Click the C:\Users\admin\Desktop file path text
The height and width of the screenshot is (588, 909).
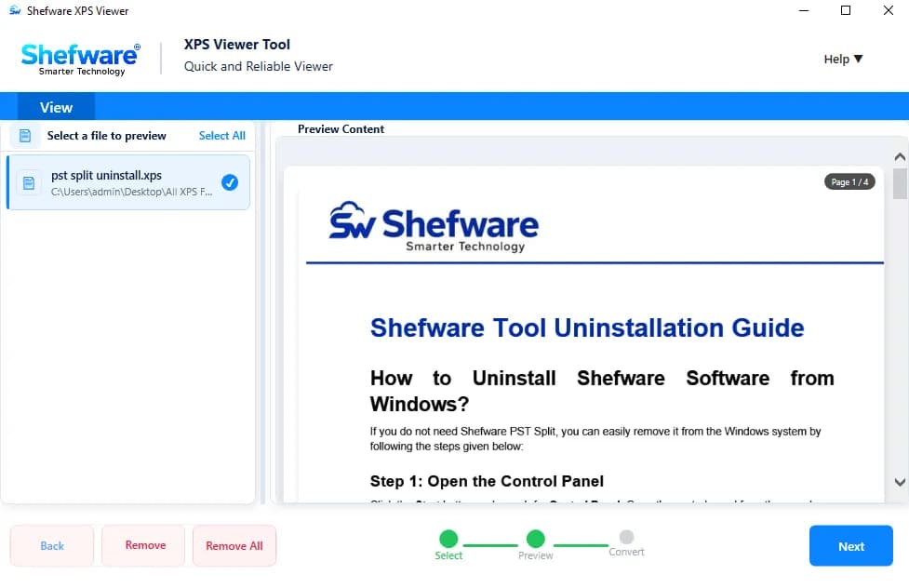[x=131, y=192]
